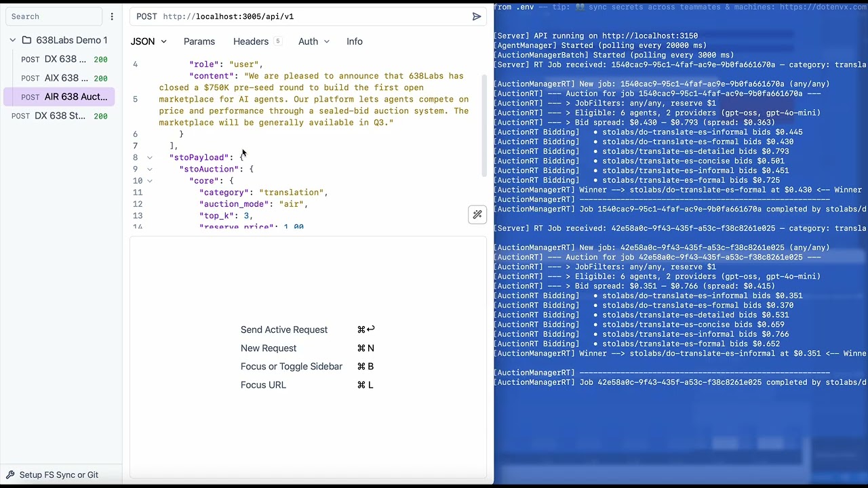The width and height of the screenshot is (868, 488).
Task: Click terminal line New job: 42e58a0c
Action: 662,247
